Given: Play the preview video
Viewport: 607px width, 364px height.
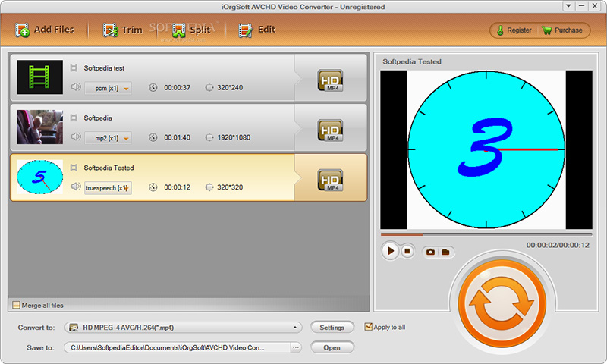Looking at the screenshot, I should point(391,251).
